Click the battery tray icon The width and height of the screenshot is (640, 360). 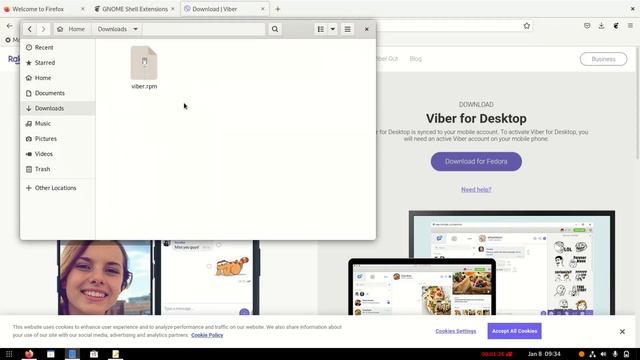(627, 354)
